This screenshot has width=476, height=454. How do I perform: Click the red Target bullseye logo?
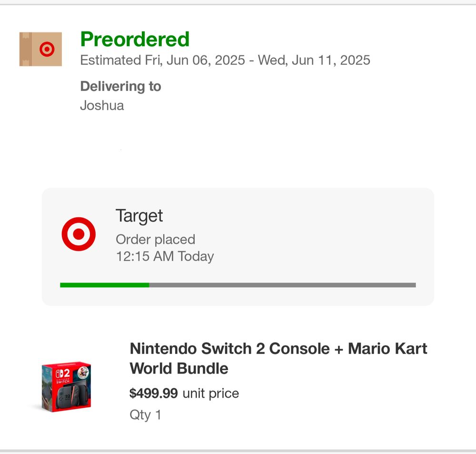click(79, 234)
